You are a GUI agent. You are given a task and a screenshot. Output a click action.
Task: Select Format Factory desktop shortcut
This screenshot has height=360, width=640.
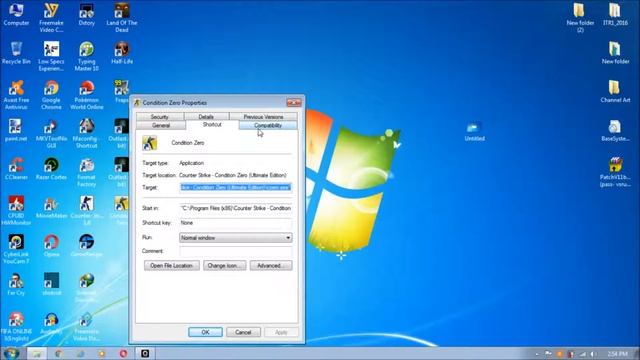coord(87,172)
